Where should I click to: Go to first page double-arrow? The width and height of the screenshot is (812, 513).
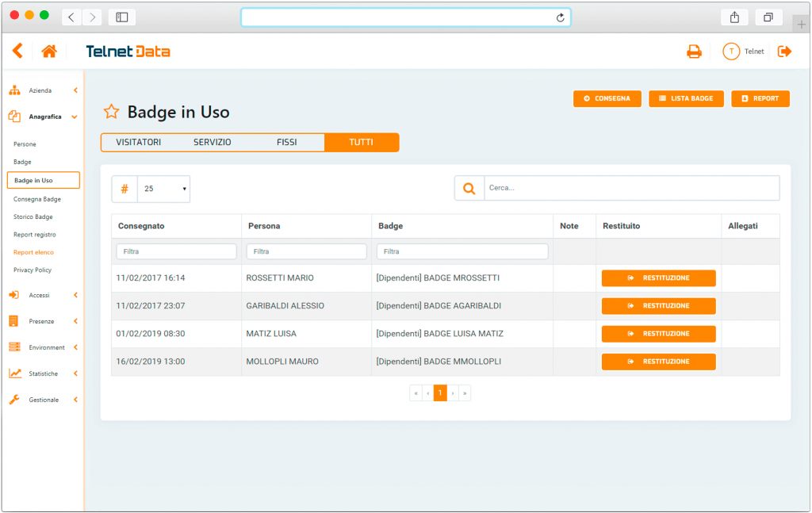[x=416, y=393]
